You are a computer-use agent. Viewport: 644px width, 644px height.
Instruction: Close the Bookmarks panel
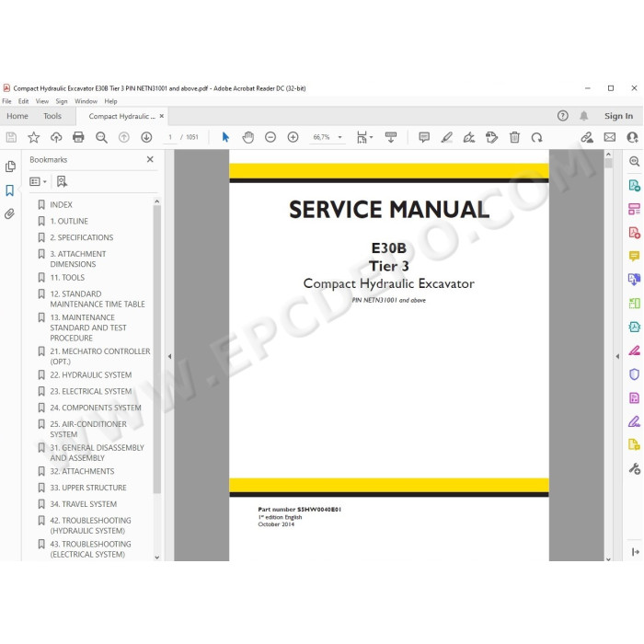(x=150, y=159)
